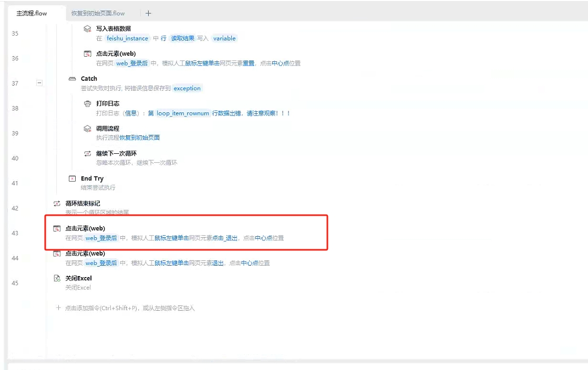Click the End Try icon
The width and height of the screenshot is (588, 370).
click(72, 178)
